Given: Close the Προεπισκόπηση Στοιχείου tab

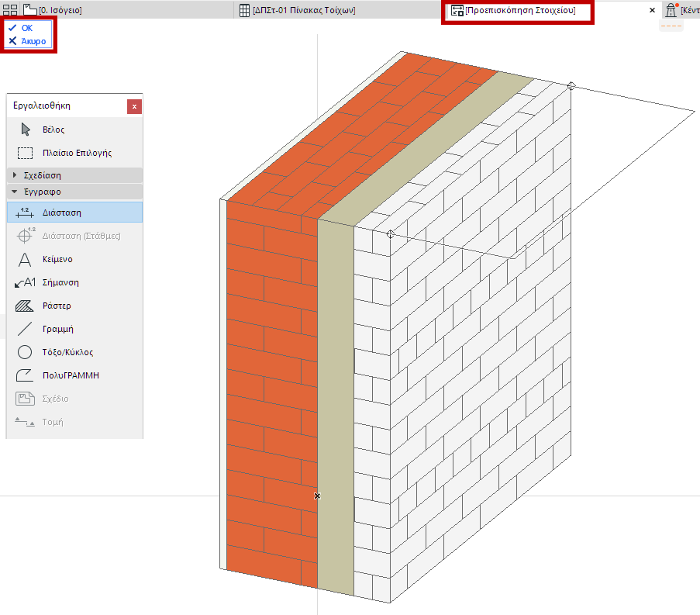Looking at the screenshot, I should pos(652,10).
